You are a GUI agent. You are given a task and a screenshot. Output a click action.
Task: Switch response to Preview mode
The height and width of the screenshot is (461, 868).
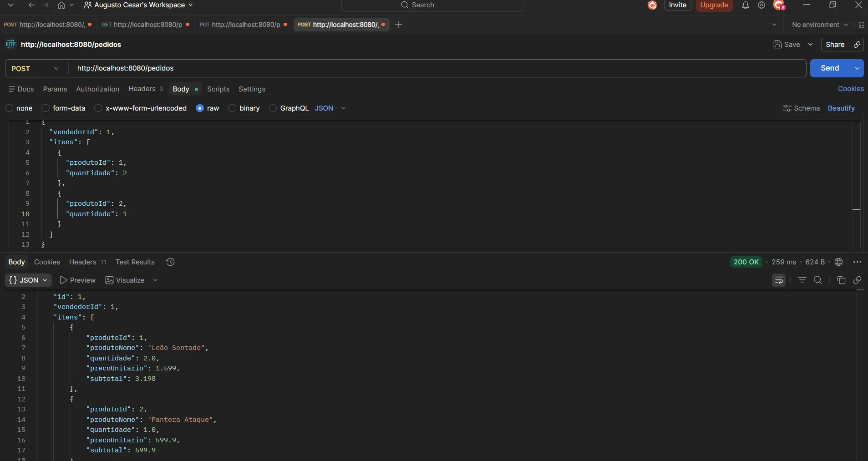[78, 280]
